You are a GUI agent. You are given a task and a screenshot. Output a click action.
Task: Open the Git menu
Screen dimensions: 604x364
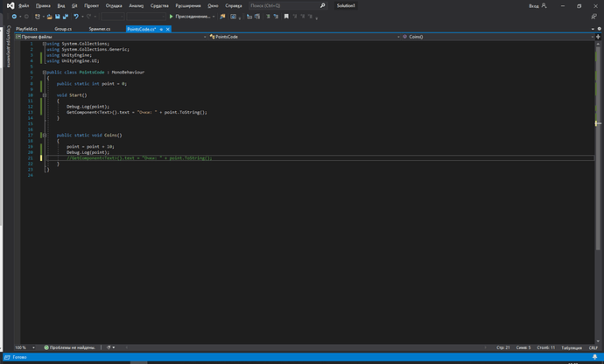(74, 5)
